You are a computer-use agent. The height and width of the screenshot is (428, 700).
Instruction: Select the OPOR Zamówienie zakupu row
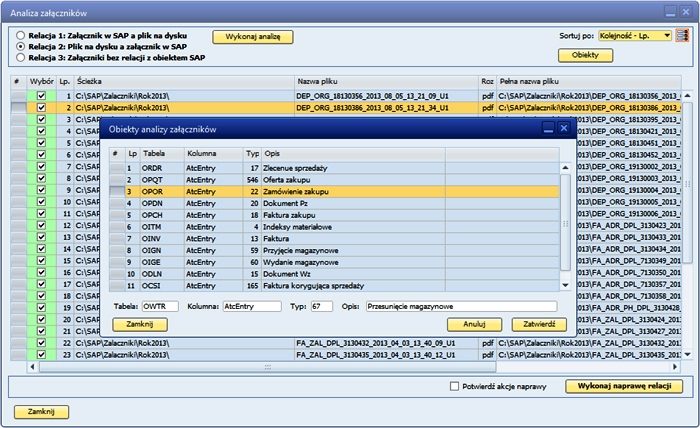334,191
